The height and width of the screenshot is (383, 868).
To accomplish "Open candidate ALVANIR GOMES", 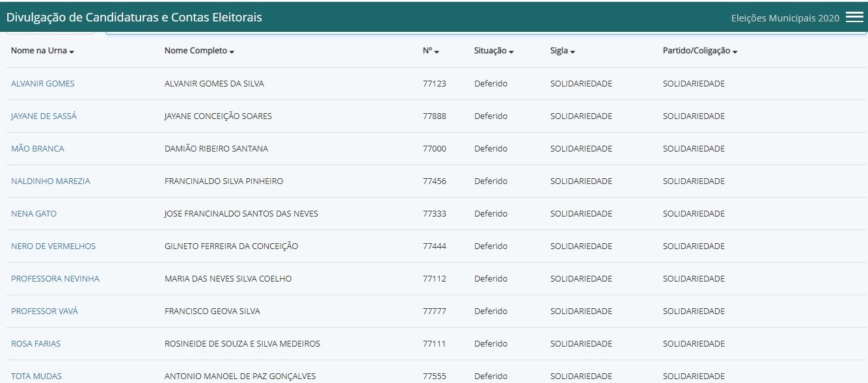I will click(43, 84).
